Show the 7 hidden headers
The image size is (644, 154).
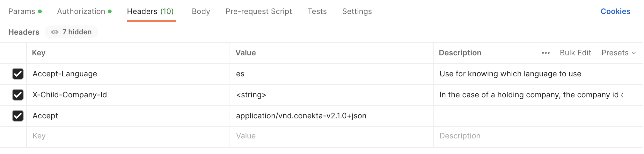click(71, 32)
